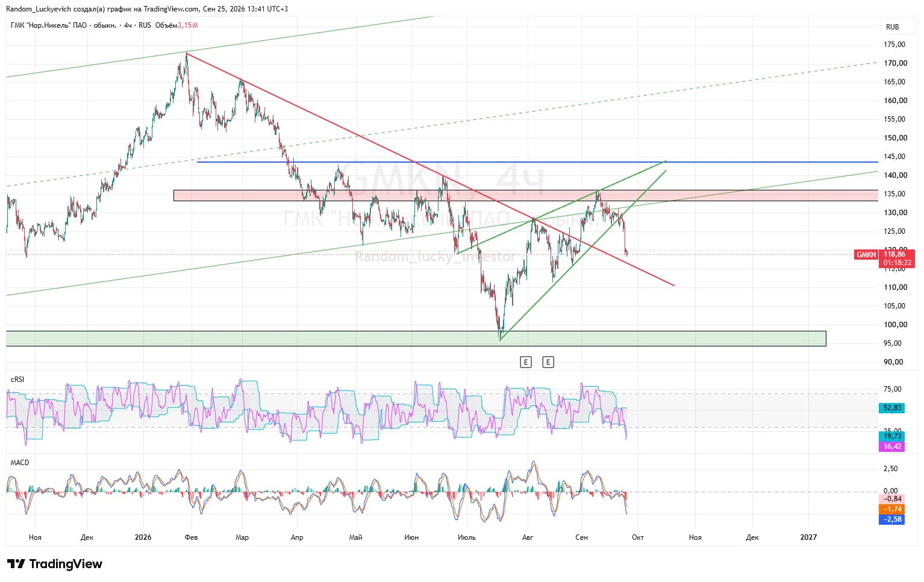Click the red GMKN price tag

tap(866, 255)
